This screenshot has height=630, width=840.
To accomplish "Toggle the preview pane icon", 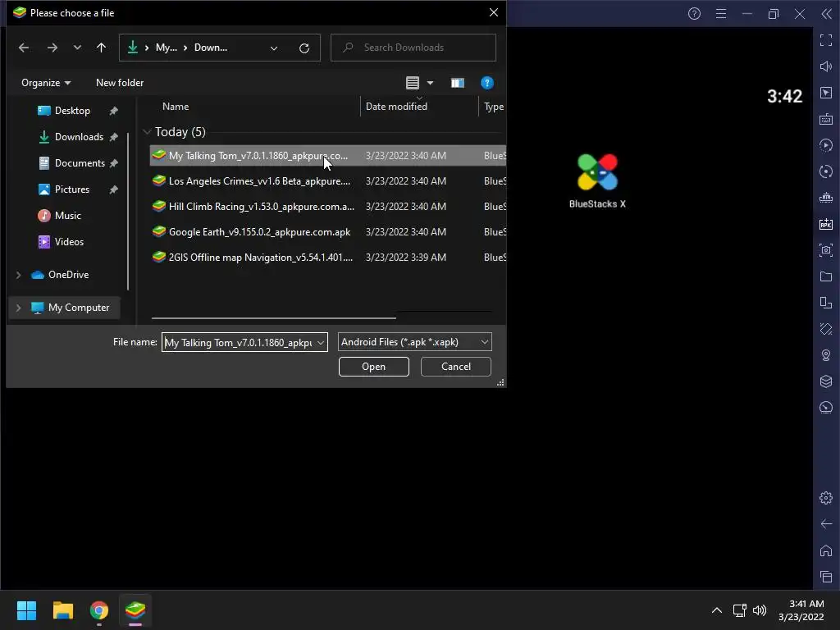I will tap(458, 83).
